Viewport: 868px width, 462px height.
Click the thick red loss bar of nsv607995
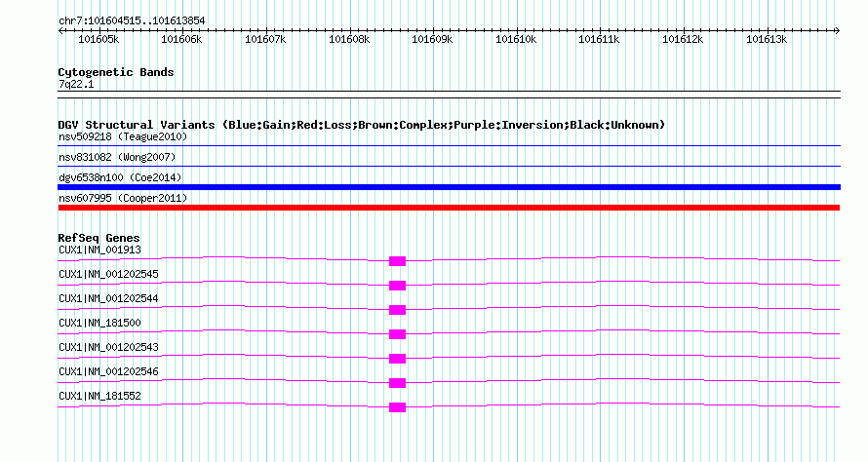point(449,208)
